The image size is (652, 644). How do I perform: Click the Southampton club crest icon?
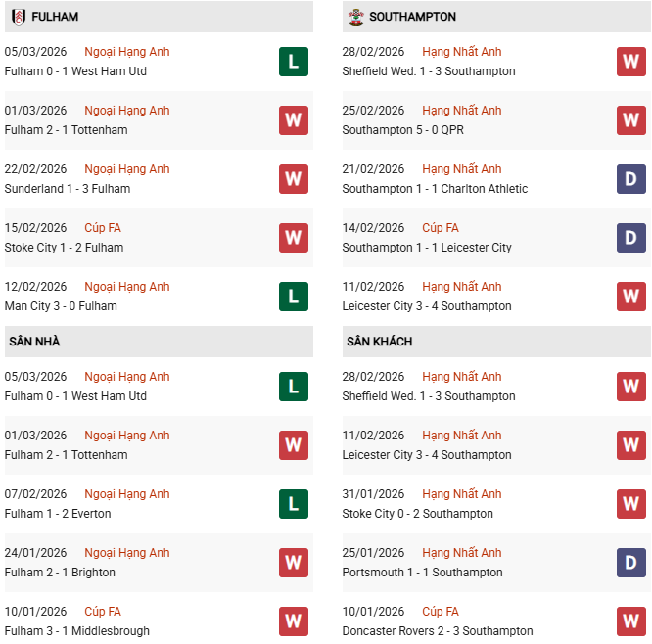click(x=355, y=17)
